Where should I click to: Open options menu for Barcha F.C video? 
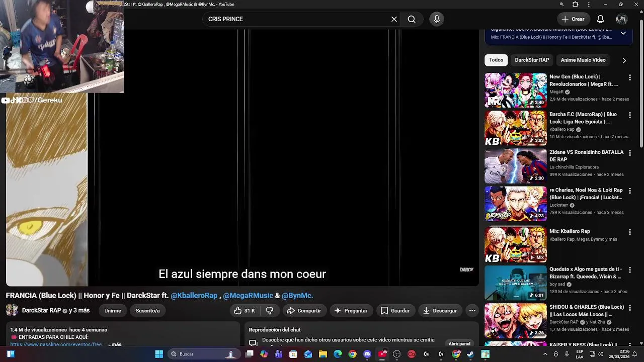629,115
